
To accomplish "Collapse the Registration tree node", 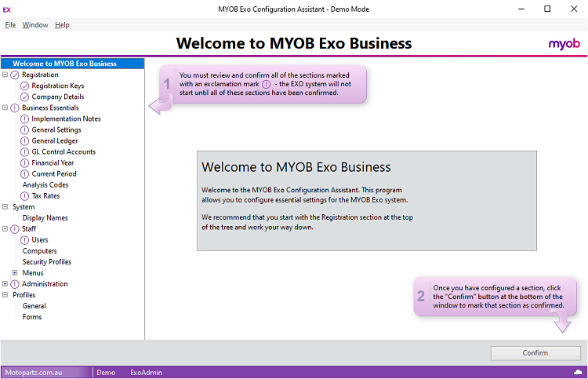I will (x=5, y=75).
